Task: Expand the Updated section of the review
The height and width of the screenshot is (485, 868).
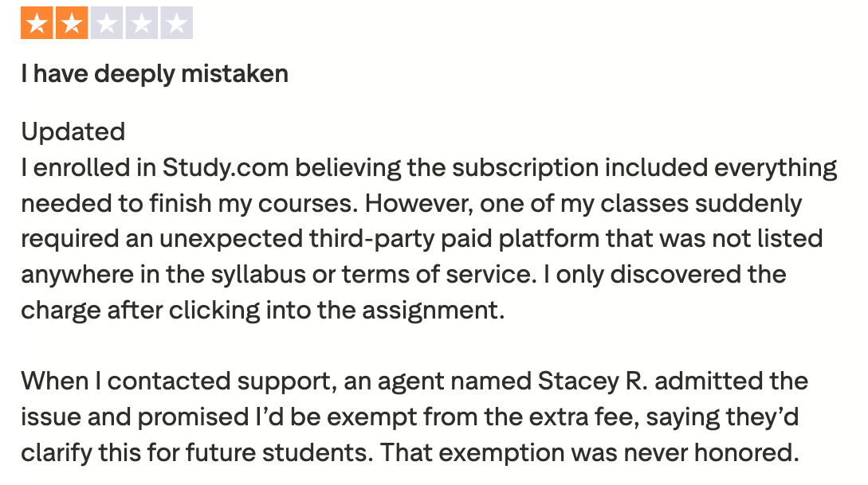Action: point(72,131)
